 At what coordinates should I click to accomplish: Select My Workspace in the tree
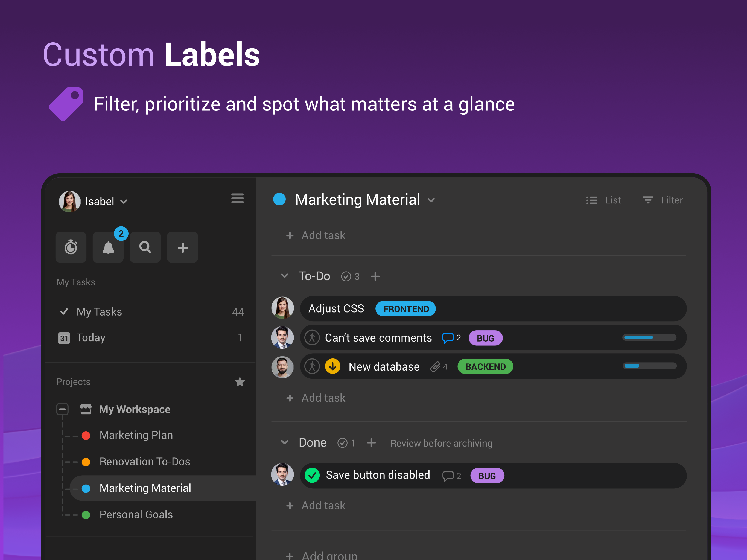click(135, 409)
